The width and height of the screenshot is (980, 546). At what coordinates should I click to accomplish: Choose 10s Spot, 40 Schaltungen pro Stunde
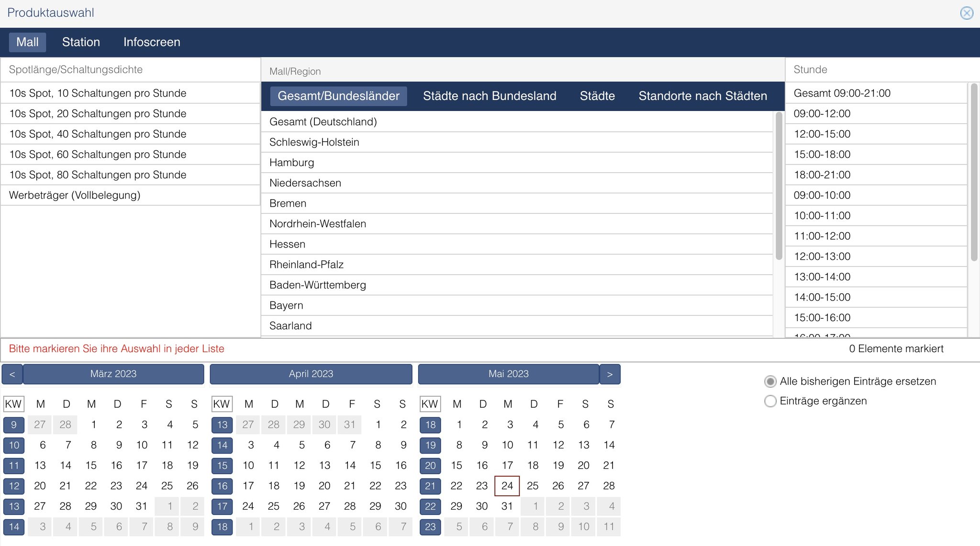pos(98,134)
